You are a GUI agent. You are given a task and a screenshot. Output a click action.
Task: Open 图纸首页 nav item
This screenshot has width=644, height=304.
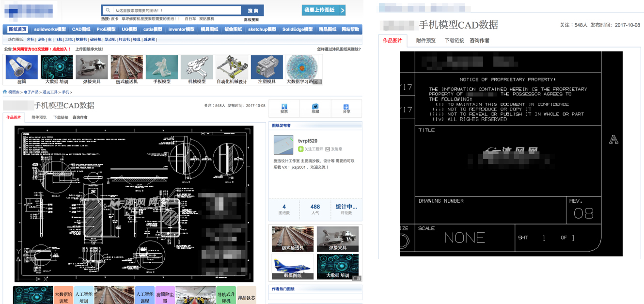(x=17, y=30)
